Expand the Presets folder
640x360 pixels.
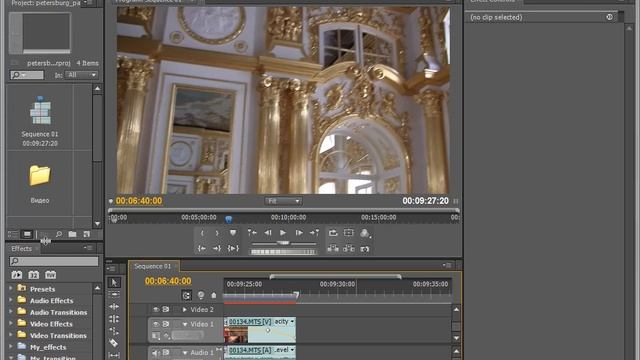(11, 289)
